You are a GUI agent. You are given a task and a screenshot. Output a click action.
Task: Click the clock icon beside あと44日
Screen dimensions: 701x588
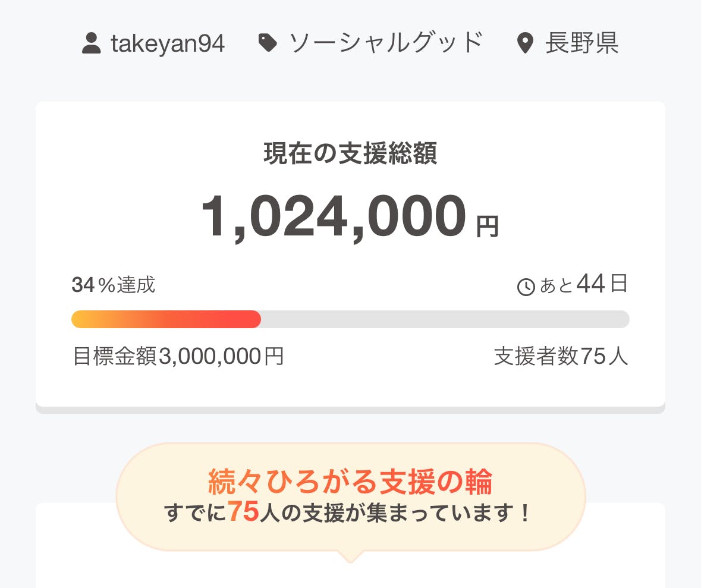click(x=526, y=287)
